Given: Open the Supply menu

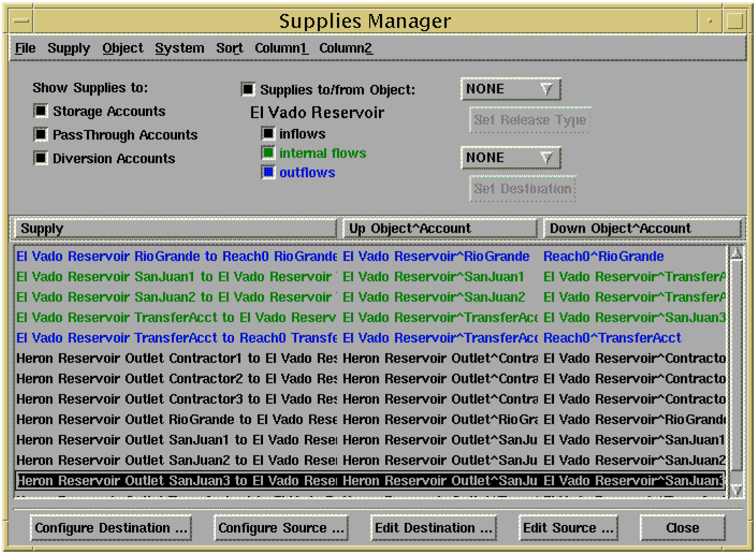Looking at the screenshot, I should (69, 48).
